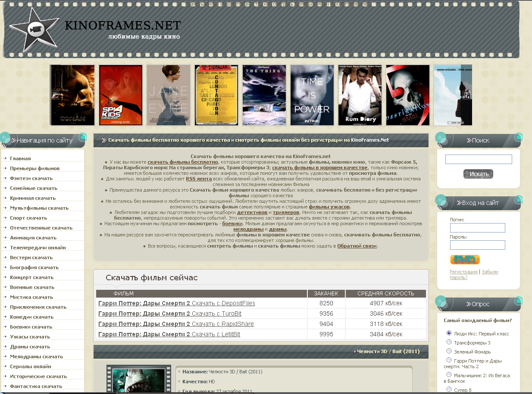Open Семейные скачать category
Image resolution: width=532 pixels, height=394 pixels.
coord(34,188)
